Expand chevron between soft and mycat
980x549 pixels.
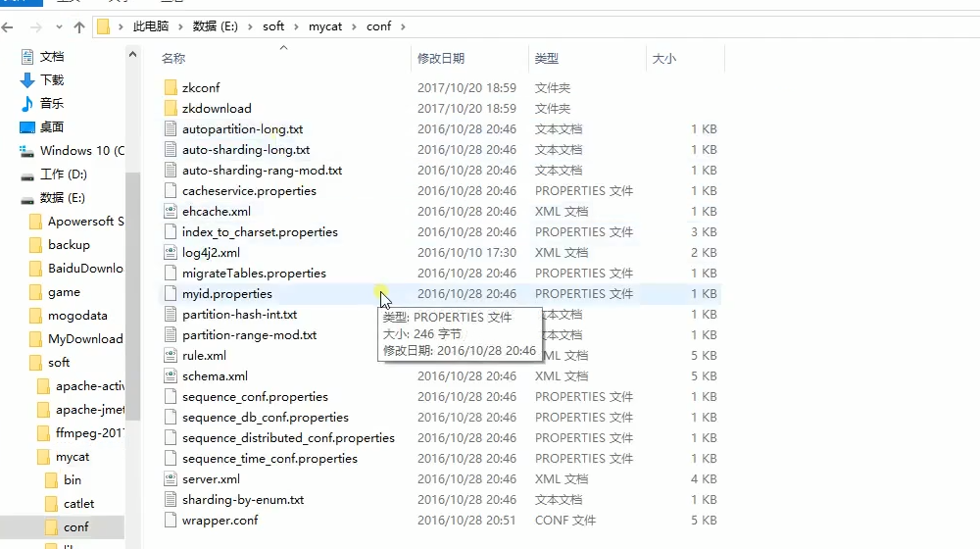[296, 26]
